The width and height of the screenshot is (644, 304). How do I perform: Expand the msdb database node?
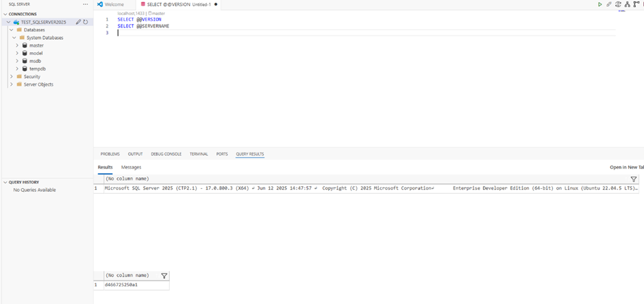pos(17,61)
